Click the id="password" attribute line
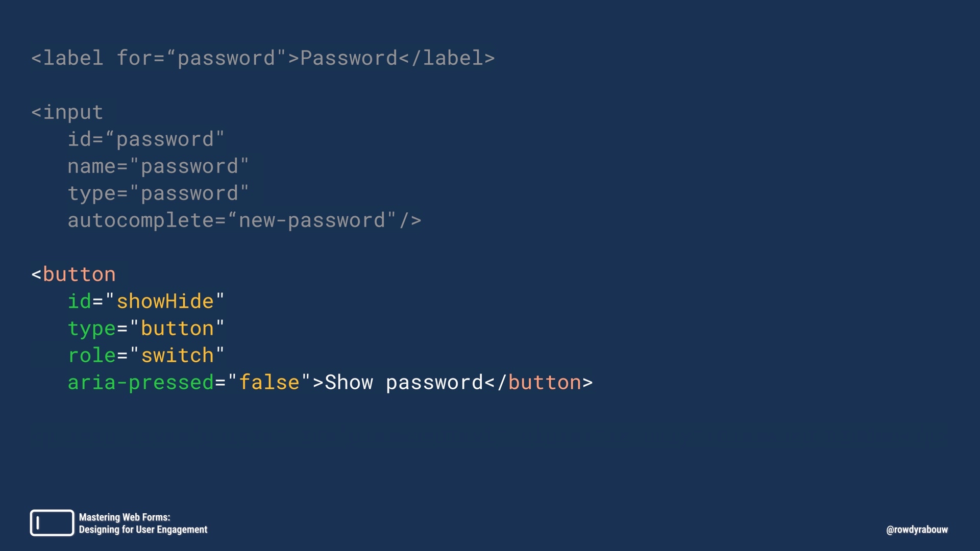This screenshot has height=551, width=980. (146, 139)
